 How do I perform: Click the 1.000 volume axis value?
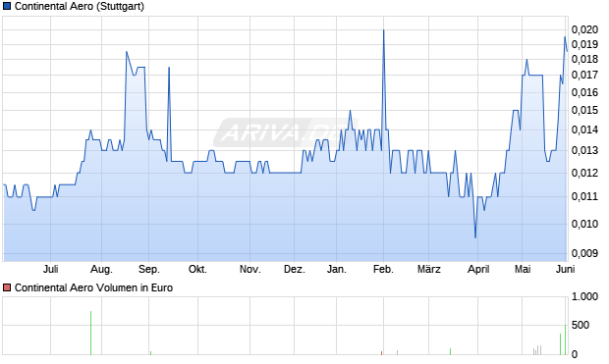click(584, 297)
